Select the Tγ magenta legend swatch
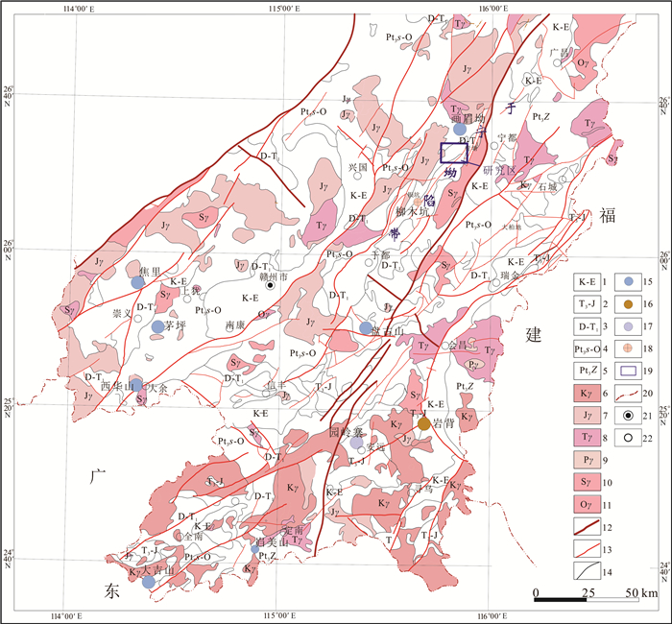This screenshot has height=624, width=672. coord(586,438)
